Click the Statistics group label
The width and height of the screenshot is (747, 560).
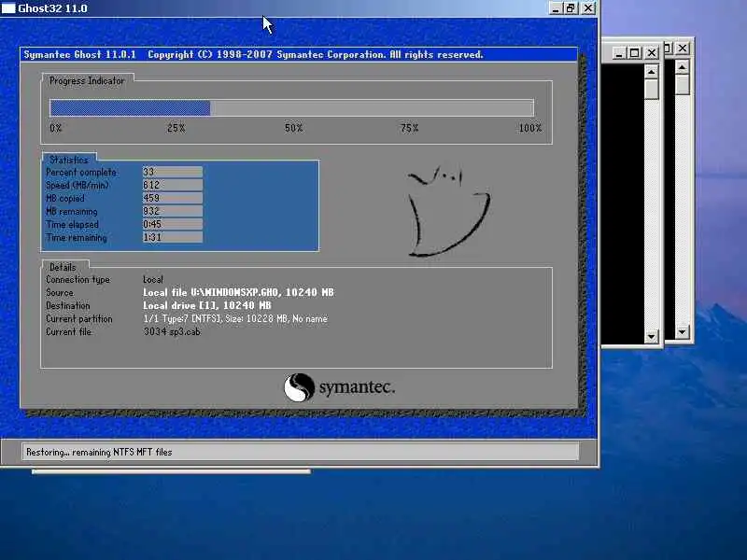click(69, 160)
